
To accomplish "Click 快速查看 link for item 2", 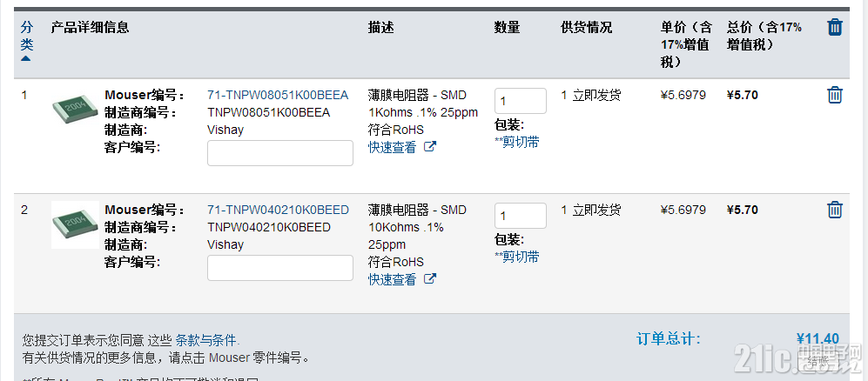I will coord(392,279).
